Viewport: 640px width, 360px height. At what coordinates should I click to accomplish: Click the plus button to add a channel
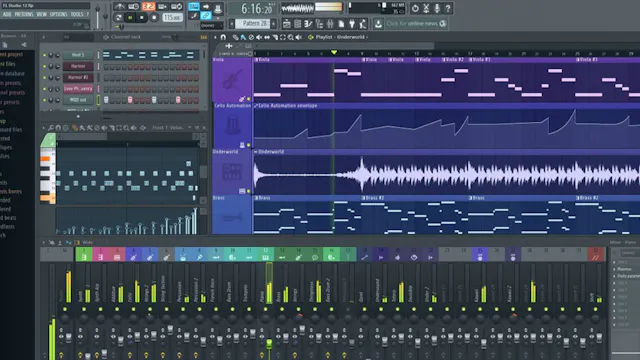coord(78,116)
